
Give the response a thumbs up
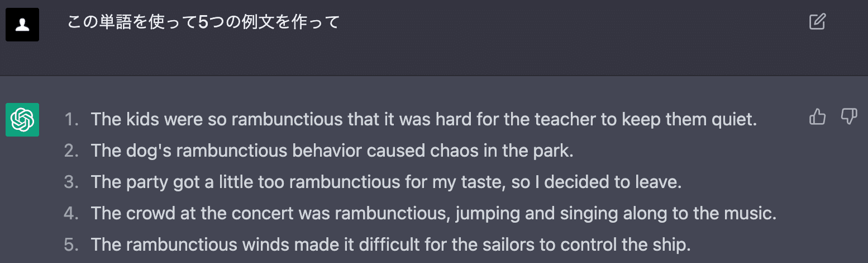coord(817,117)
